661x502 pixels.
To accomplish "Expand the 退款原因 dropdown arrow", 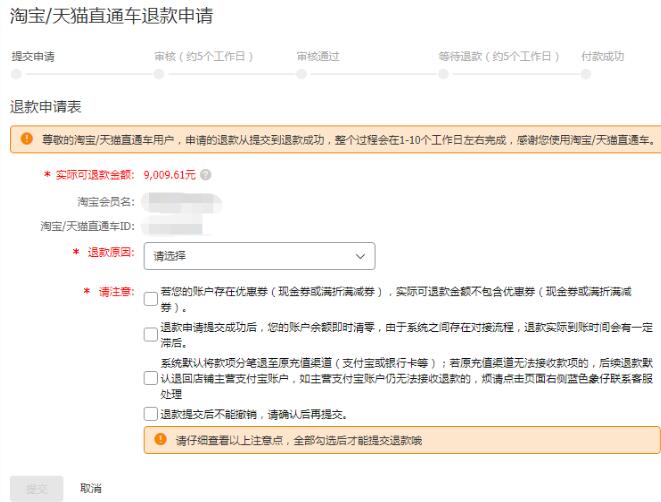I will point(359,255).
